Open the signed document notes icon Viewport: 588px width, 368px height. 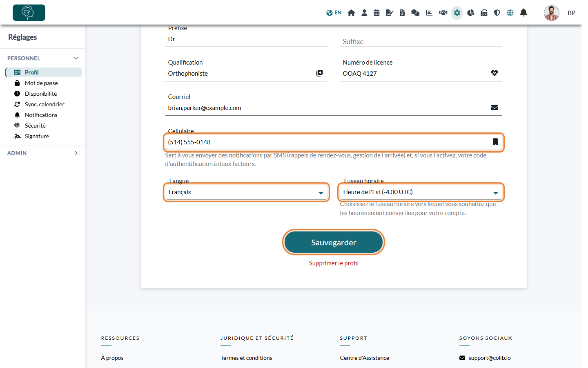pos(390,13)
